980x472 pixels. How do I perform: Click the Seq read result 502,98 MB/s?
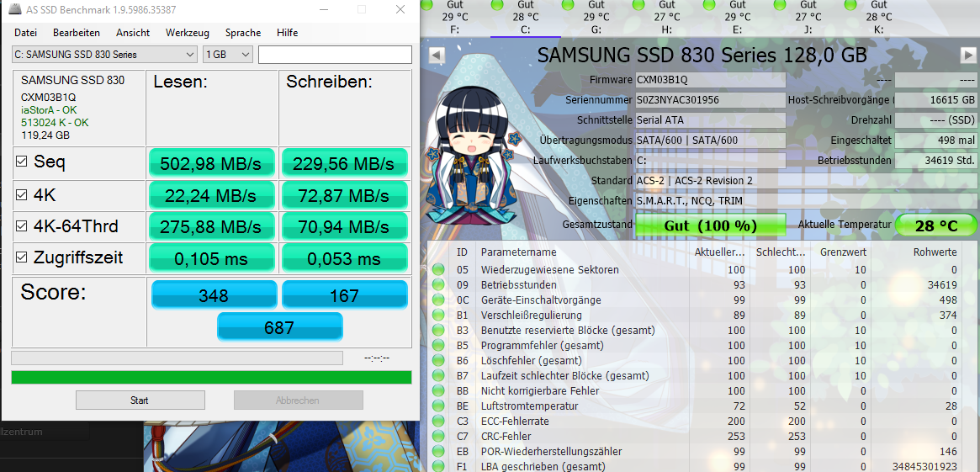[211, 164]
